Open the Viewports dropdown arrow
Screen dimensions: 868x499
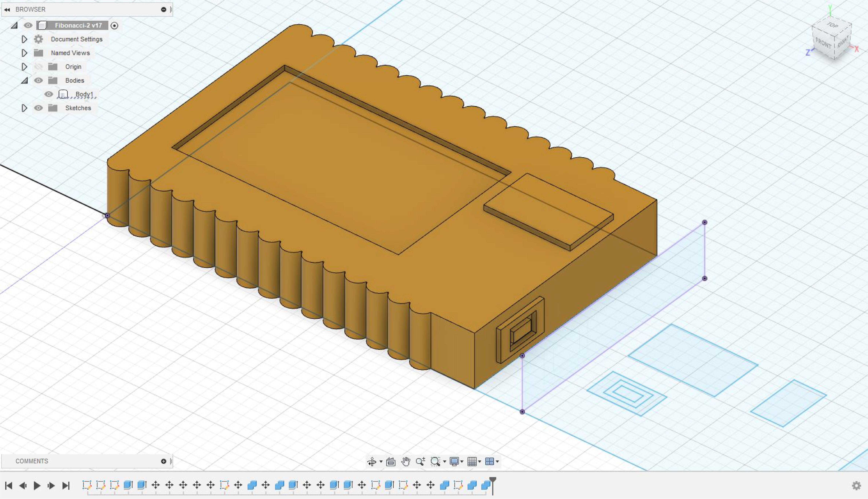pos(497,462)
